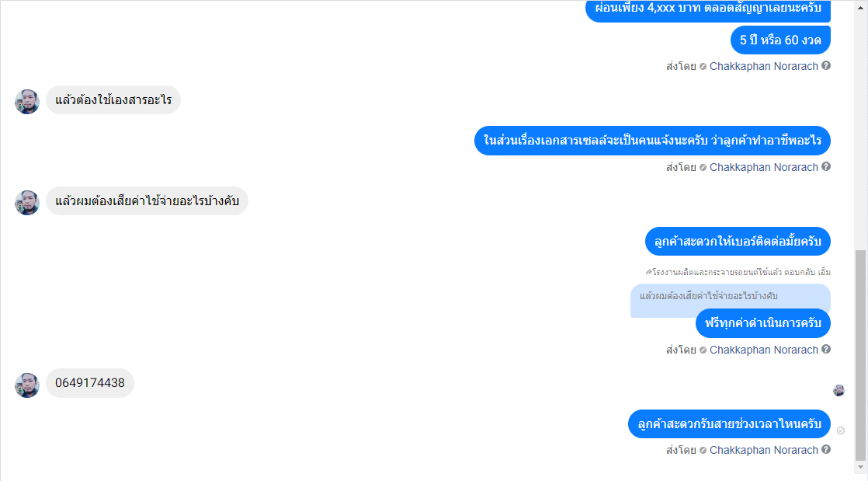The image size is (868, 481).
Task: Click the scrollbar up arrow
Action: [861, 8]
